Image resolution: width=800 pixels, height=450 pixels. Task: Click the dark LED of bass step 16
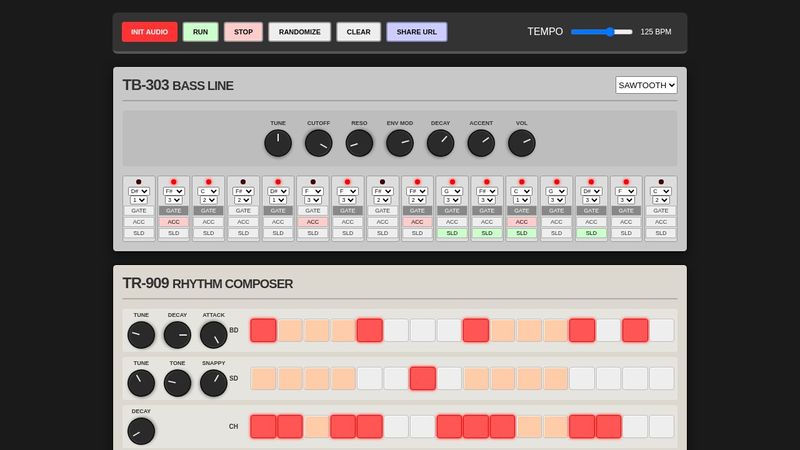[661, 182]
